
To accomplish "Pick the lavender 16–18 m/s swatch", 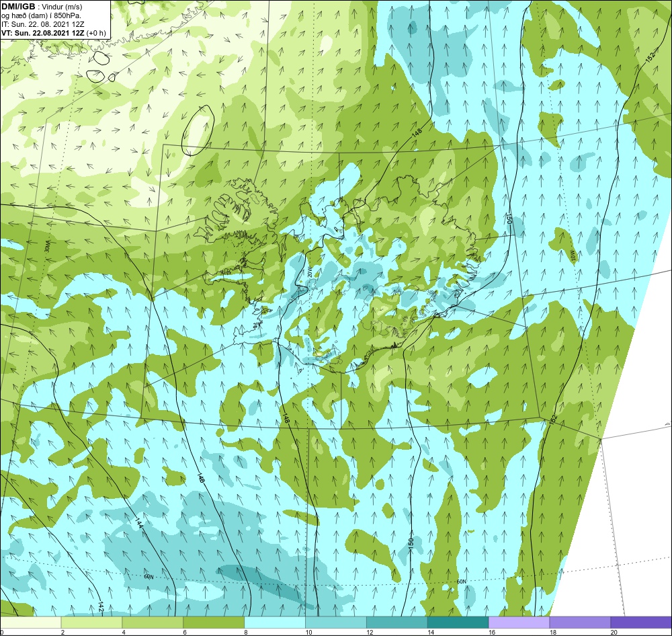I will [519, 622].
